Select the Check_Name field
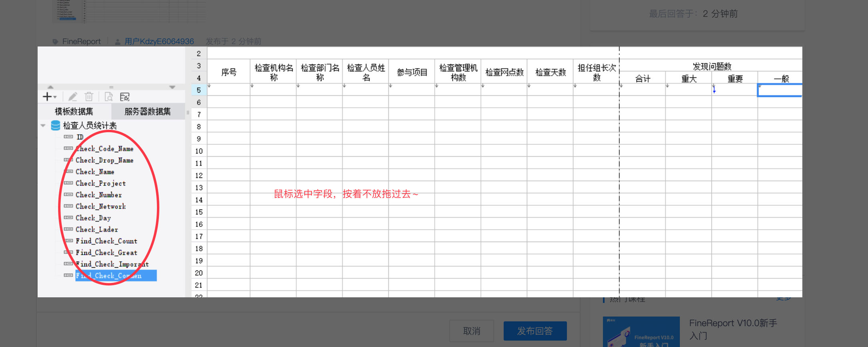The image size is (868, 347). [x=95, y=172]
